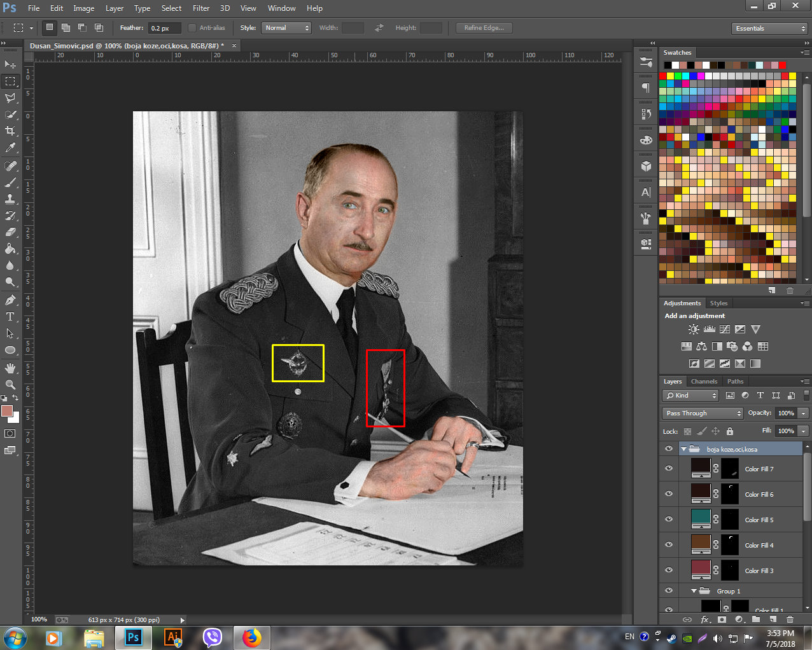Image resolution: width=812 pixels, height=650 pixels.
Task: Select the Pen tool
Action: [10, 300]
